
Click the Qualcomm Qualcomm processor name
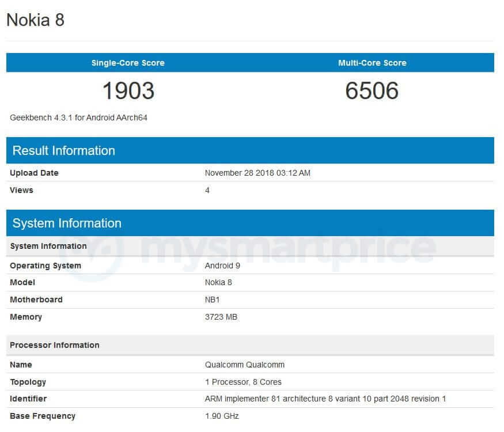245,365
